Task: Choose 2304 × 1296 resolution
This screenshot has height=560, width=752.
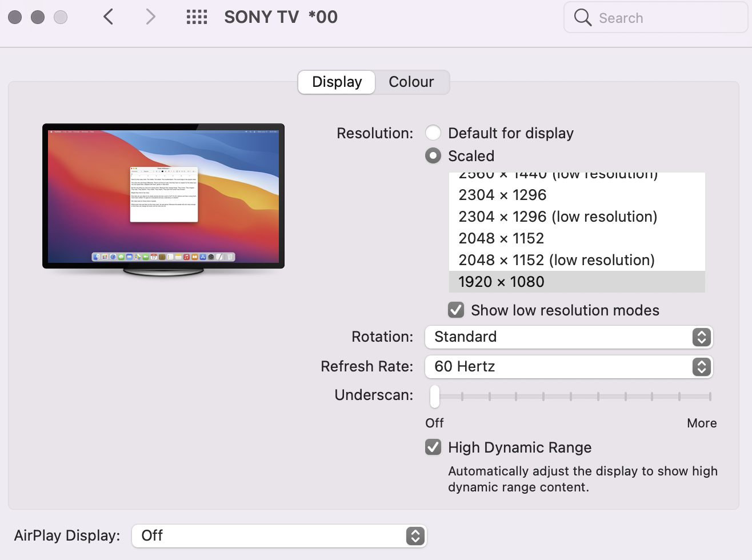Action: 577,195
